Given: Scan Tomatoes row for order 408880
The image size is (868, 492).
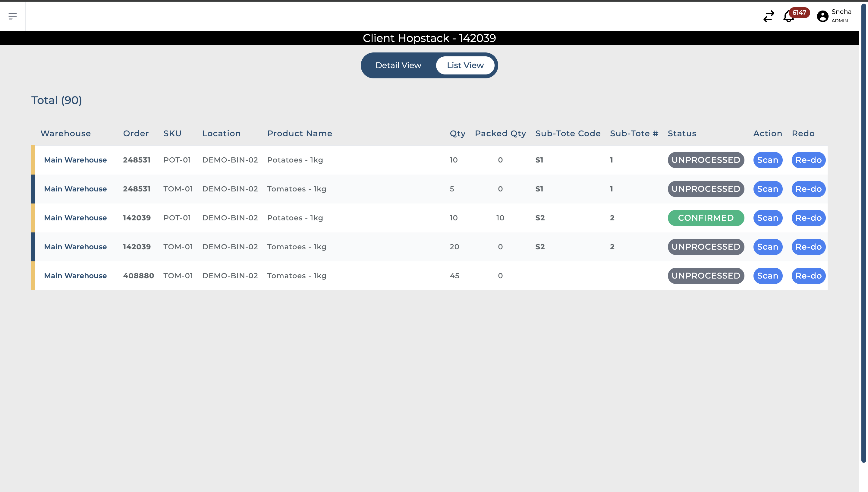Looking at the screenshot, I should [x=767, y=276].
